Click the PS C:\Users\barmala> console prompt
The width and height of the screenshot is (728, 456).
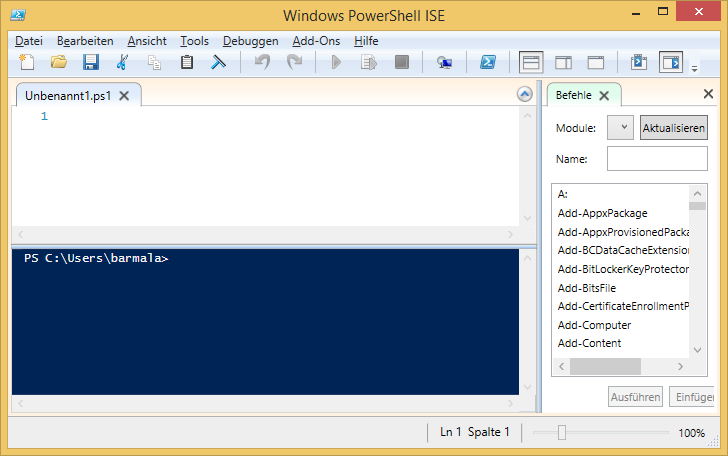[96, 258]
